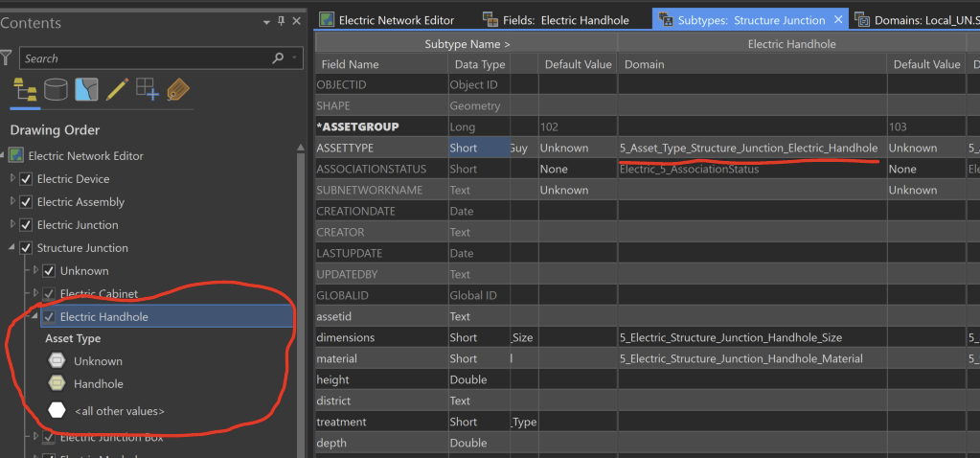This screenshot has width=980, height=458.
Task: Click the Domain column header
Action: coord(752,64)
